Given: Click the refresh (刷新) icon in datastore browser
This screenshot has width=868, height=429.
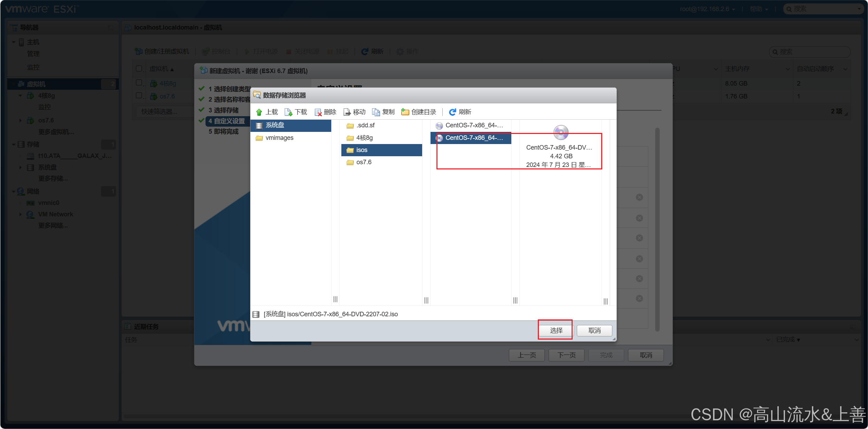Looking at the screenshot, I should tap(452, 112).
